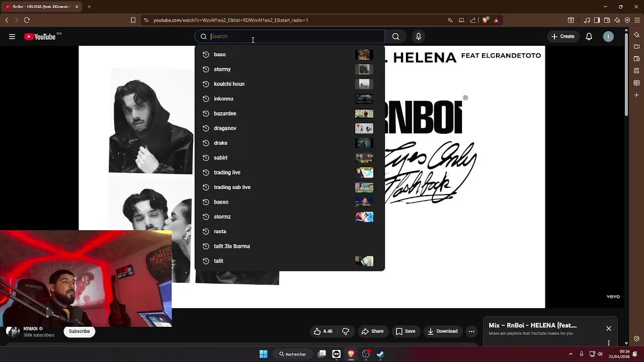This screenshot has height=362, width=644.
Task: Open the Brave VPN toolbar icon
Action: 627,20
